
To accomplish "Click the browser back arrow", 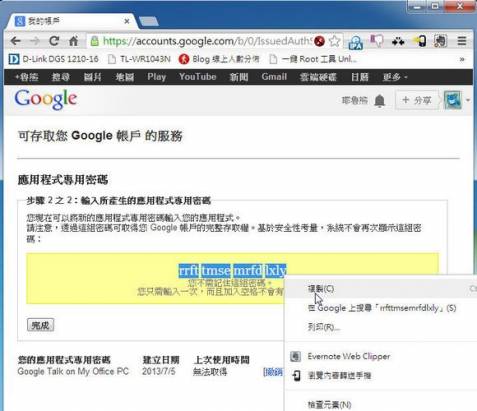I will coord(15,41).
